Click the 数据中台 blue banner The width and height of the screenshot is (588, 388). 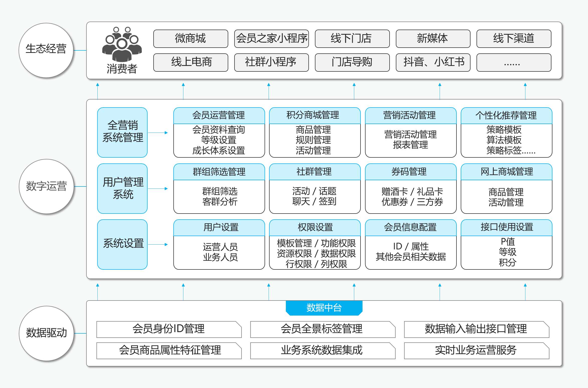(324, 308)
